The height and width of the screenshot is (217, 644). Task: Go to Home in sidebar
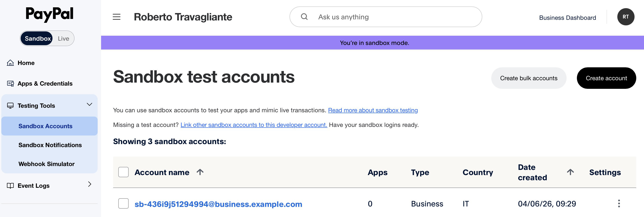click(x=26, y=63)
